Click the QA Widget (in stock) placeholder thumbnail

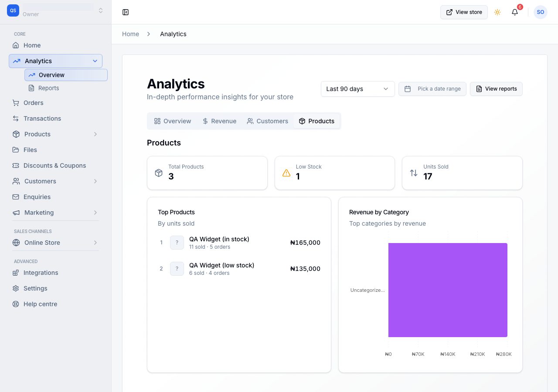[x=177, y=243]
